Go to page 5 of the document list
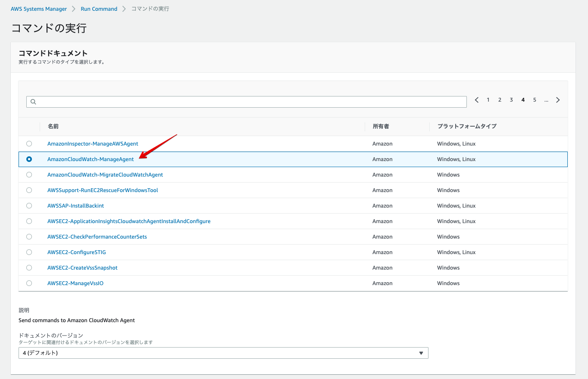The image size is (588, 379). pos(535,99)
